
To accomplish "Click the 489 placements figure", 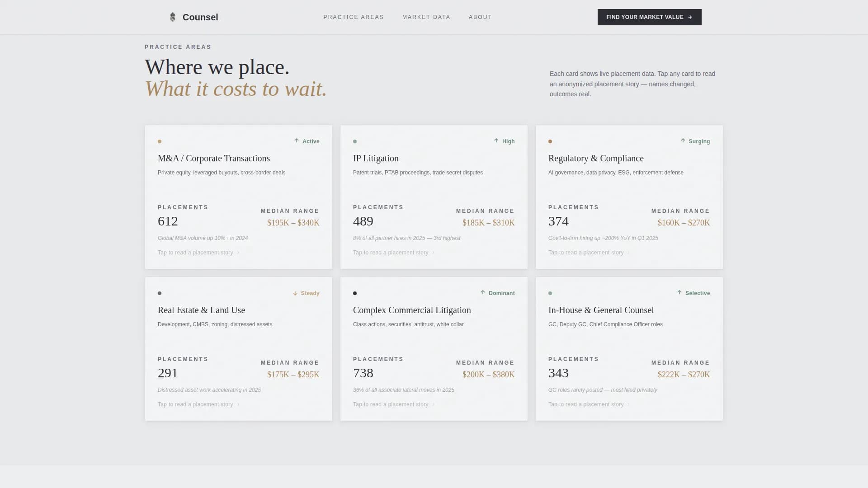I will pos(363,221).
